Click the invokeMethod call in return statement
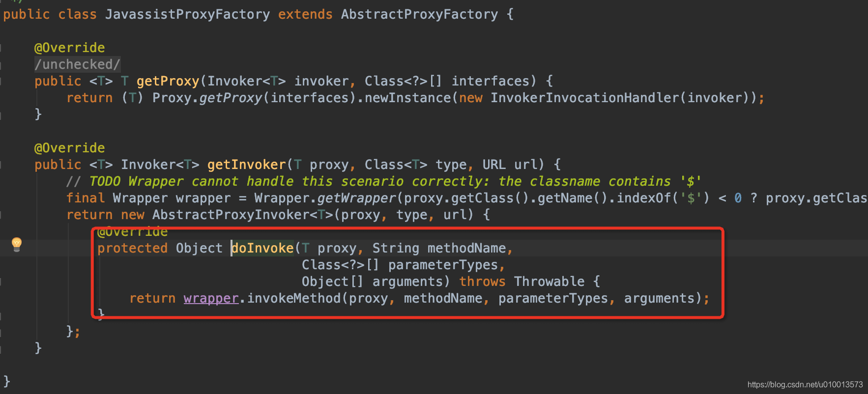868x394 pixels. pyautogui.click(x=293, y=298)
